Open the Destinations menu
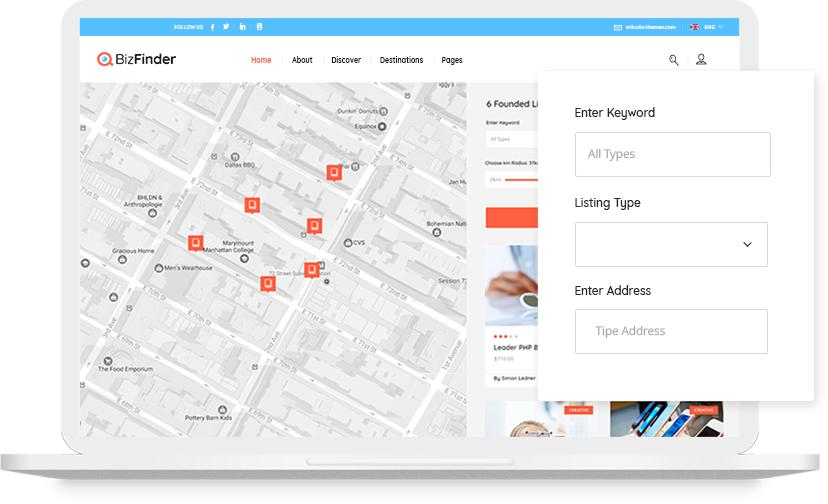This screenshot has width=828, height=504. click(401, 60)
